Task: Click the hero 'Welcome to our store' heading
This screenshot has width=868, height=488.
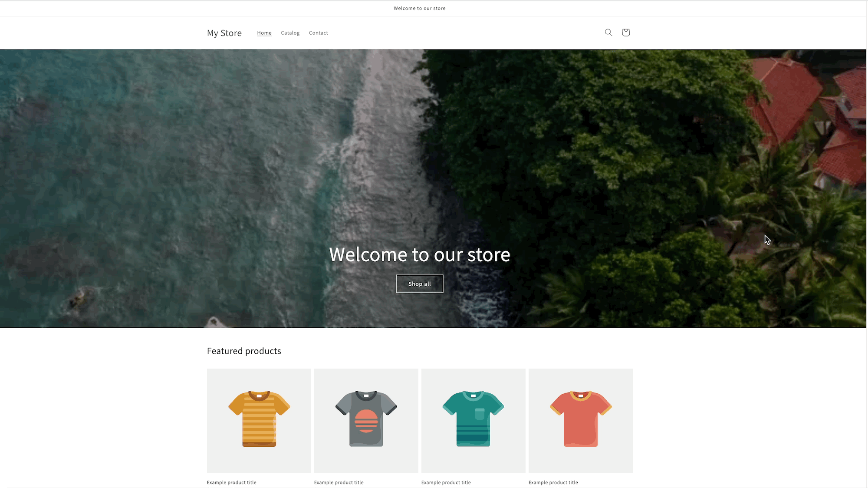Action: point(419,255)
